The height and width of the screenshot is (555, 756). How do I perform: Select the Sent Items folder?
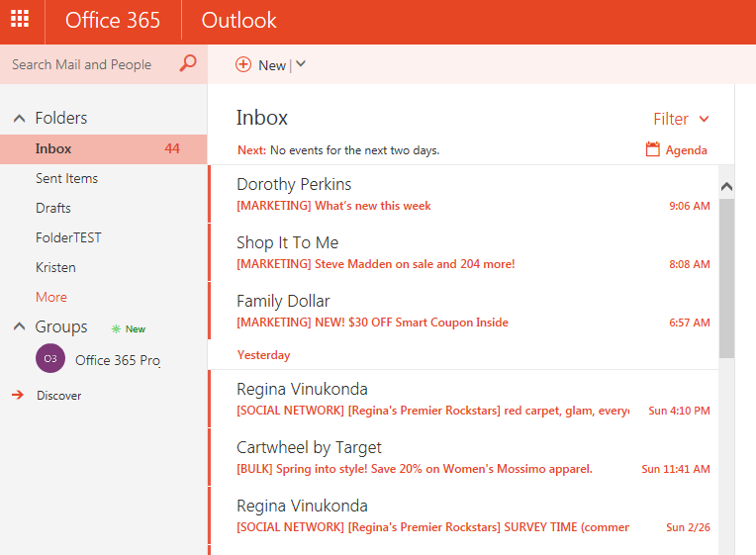(66, 178)
